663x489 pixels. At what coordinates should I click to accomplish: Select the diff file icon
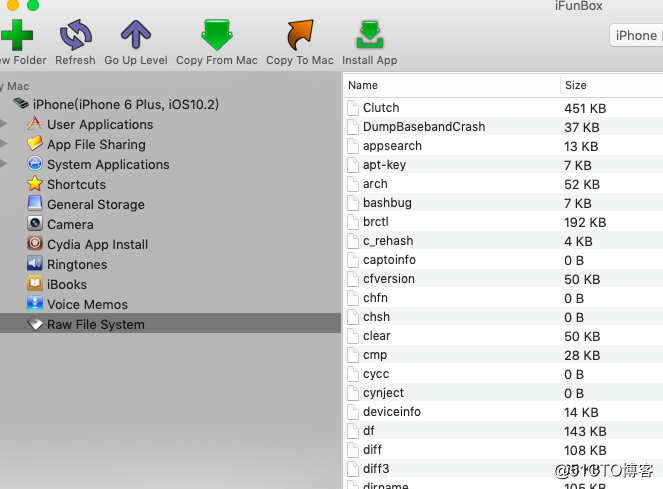[x=353, y=450]
